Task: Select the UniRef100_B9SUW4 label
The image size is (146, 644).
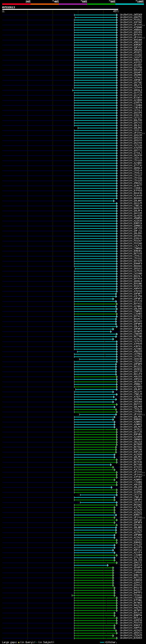Action: pos(131,40)
